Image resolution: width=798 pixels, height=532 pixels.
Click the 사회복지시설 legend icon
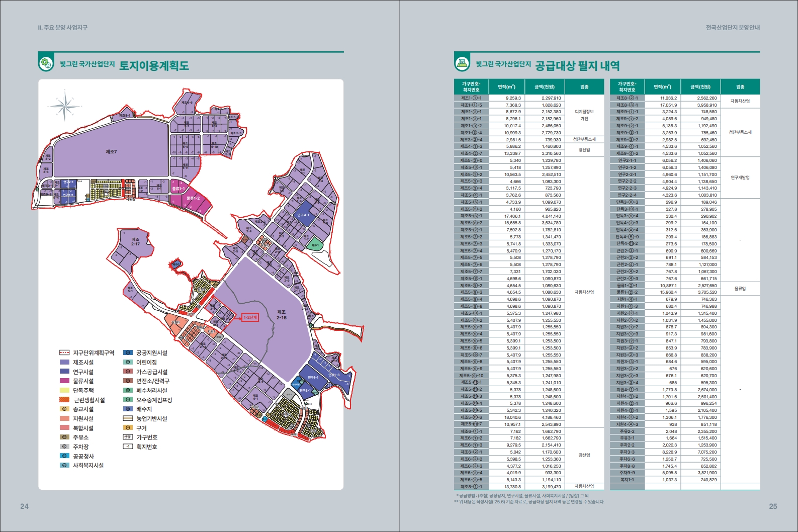(64, 466)
